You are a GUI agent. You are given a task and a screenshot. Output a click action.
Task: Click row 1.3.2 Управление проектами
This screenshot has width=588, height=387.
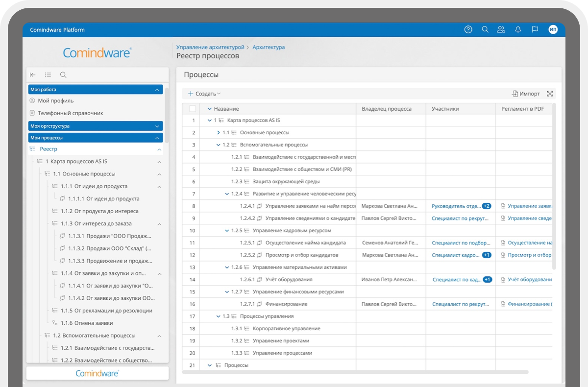(367, 341)
